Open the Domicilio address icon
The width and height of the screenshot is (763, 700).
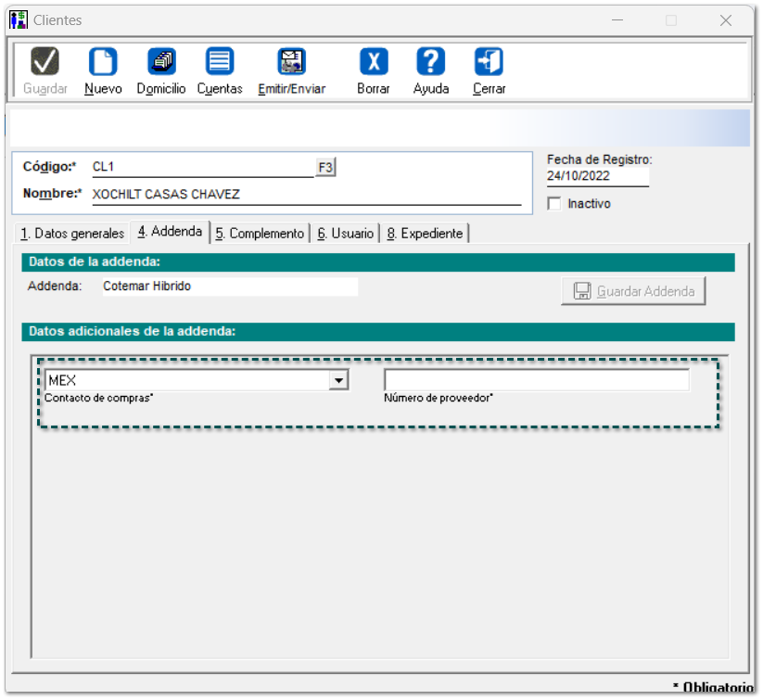click(161, 62)
